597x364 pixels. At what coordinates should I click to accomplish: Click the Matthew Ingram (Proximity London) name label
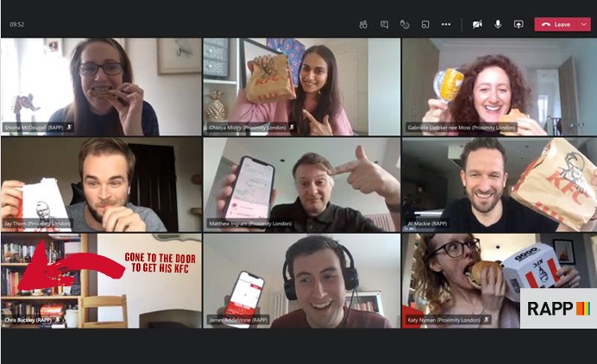[x=250, y=223]
